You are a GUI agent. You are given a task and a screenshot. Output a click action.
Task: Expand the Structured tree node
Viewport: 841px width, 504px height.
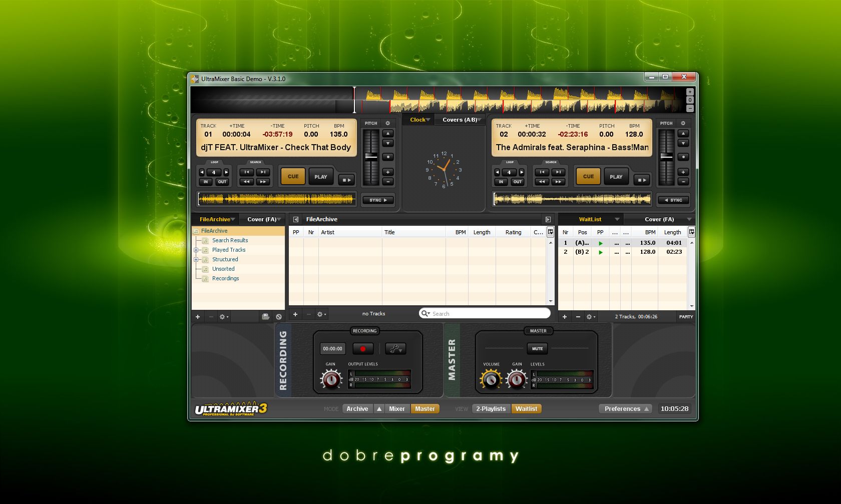[x=196, y=259]
